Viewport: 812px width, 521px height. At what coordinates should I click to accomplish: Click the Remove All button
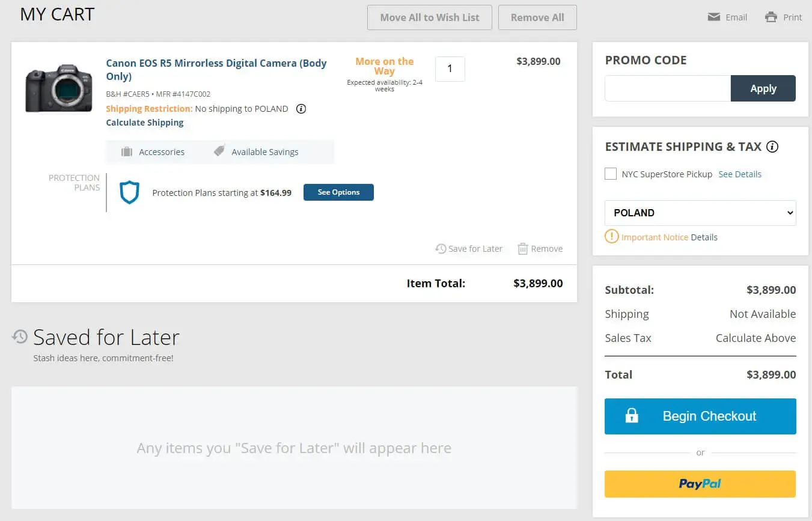pyautogui.click(x=537, y=17)
